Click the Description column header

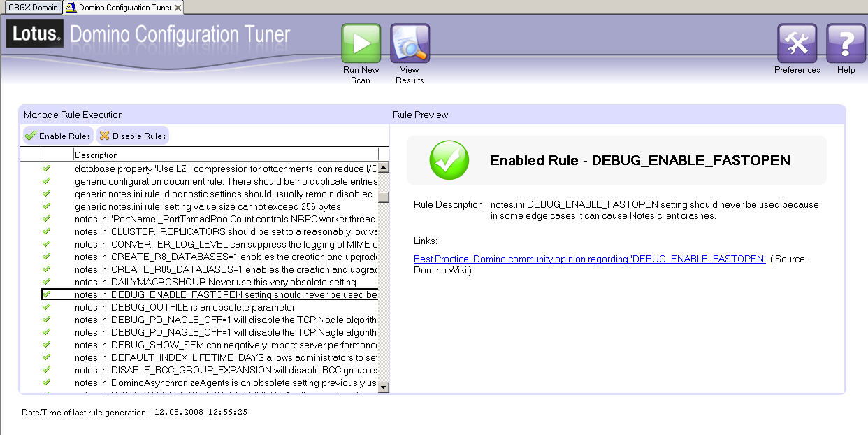point(226,155)
